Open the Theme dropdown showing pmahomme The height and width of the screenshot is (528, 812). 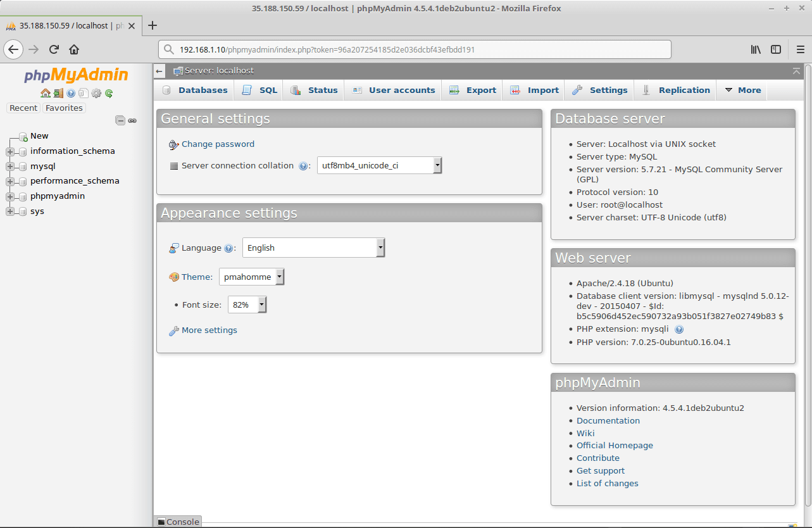[x=251, y=277]
